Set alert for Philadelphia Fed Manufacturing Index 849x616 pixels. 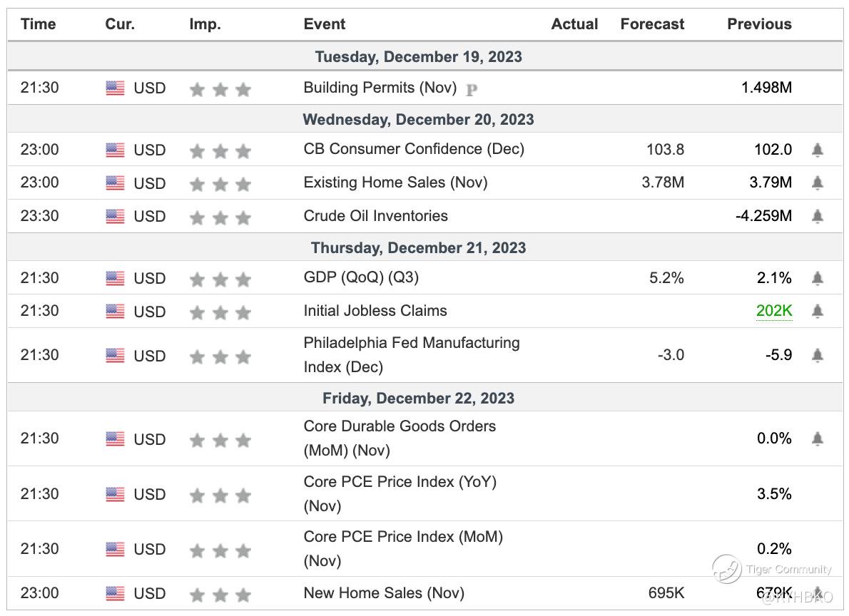coord(818,355)
